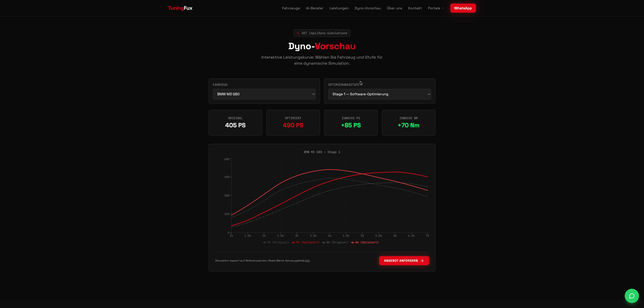Viewport: 644px width, 308px height.
Task: Navigate to Über uns
Action: [395, 8]
